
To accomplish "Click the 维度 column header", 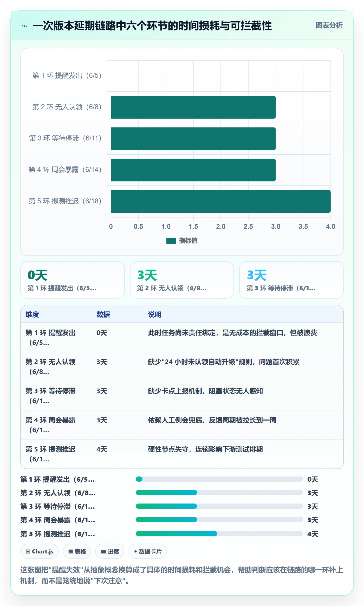I will [32, 314].
